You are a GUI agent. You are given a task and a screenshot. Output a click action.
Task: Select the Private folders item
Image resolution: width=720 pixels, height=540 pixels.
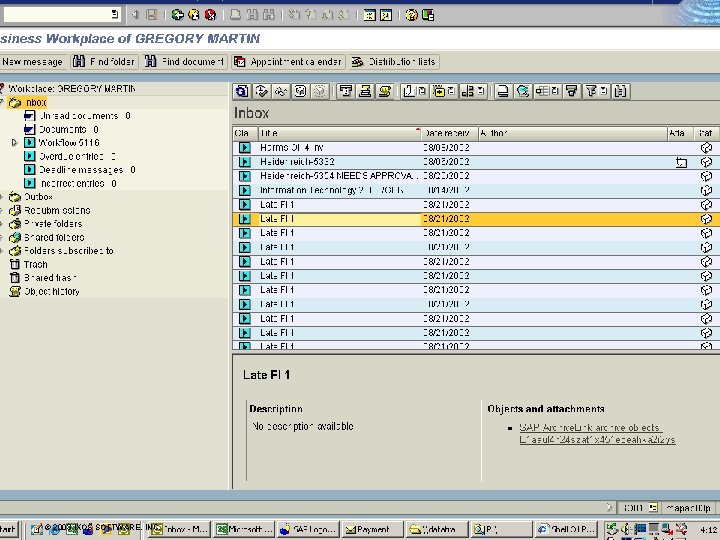[53, 224]
